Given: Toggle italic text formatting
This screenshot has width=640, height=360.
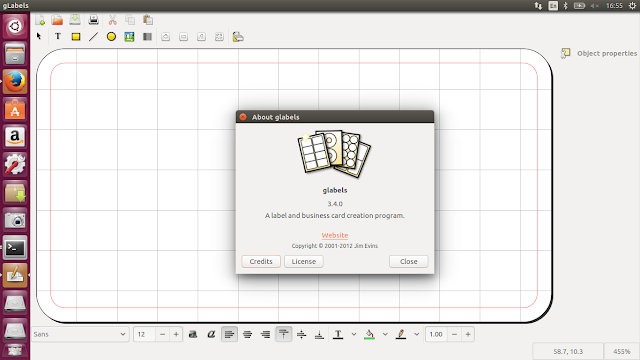Looking at the screenshot, I should (x=211, y=334).
